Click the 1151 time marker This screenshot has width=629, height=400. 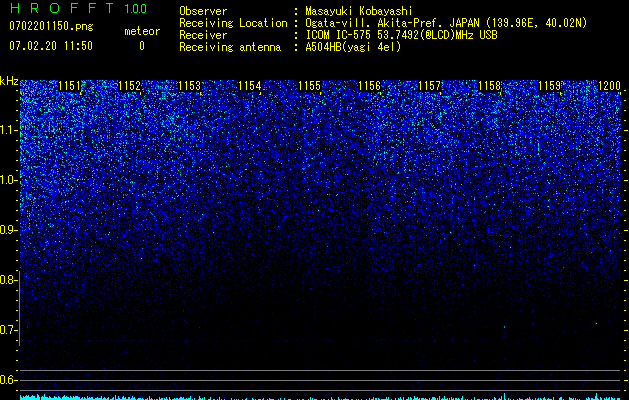point(69,86)
